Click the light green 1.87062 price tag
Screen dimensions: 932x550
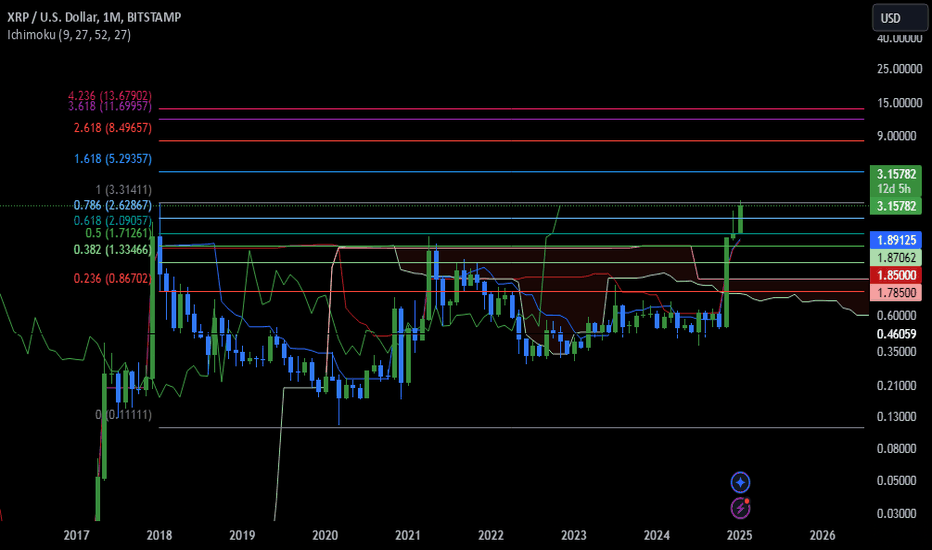click(896, 257)
